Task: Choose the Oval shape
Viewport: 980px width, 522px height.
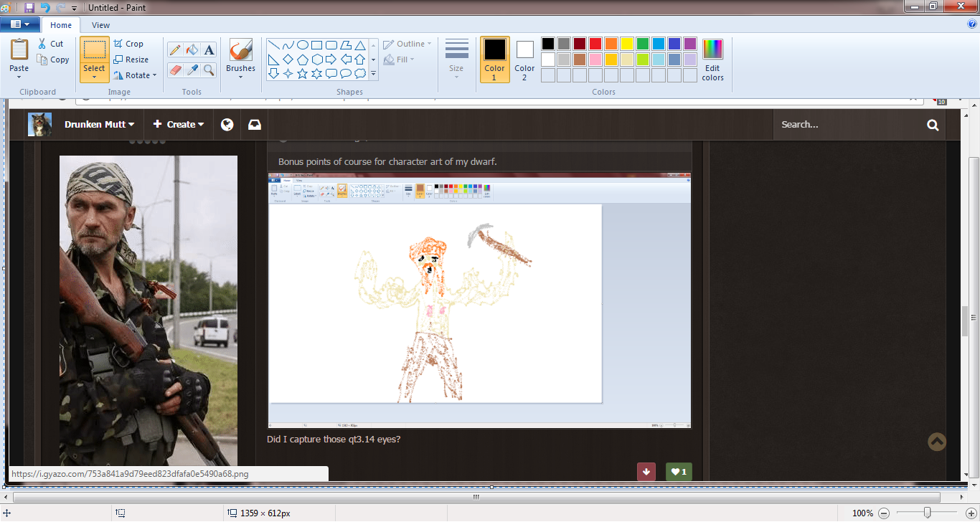Action: point(303,44)
